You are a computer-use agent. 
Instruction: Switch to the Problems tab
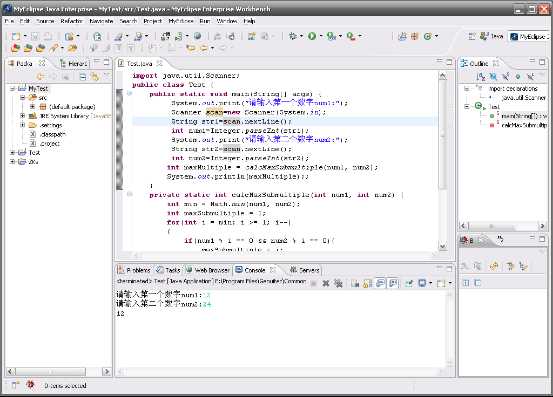coord(134,270)
